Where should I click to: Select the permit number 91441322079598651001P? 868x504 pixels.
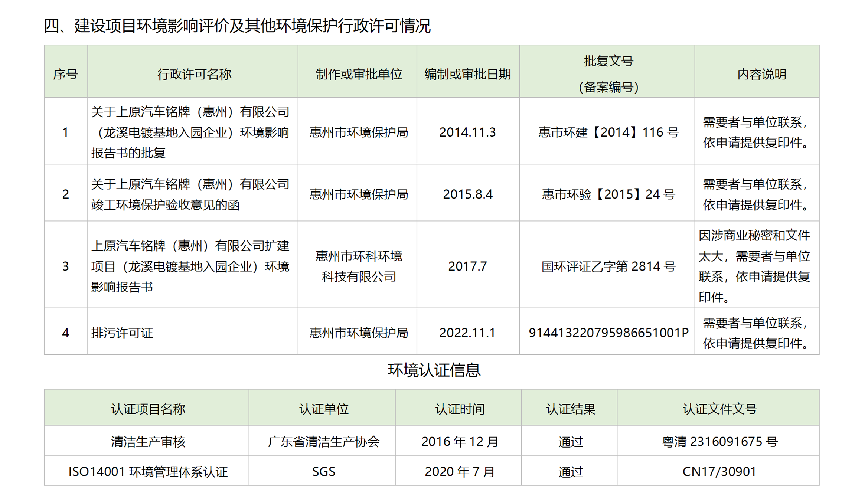pyautogui.click(x=608, y=333)
